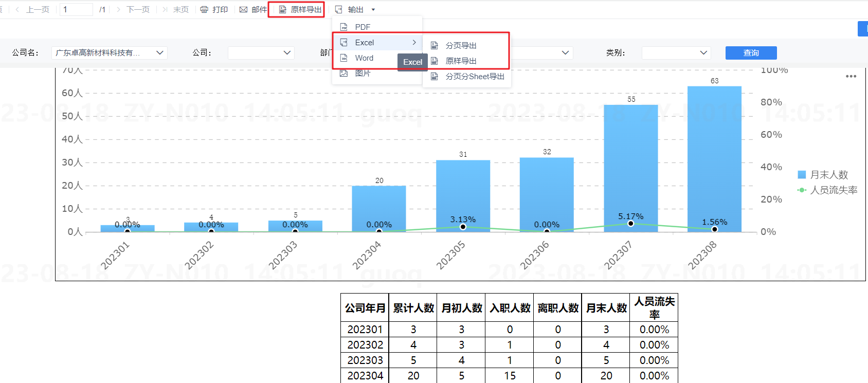Click the 202301 bar in the chart

[128, 228]
